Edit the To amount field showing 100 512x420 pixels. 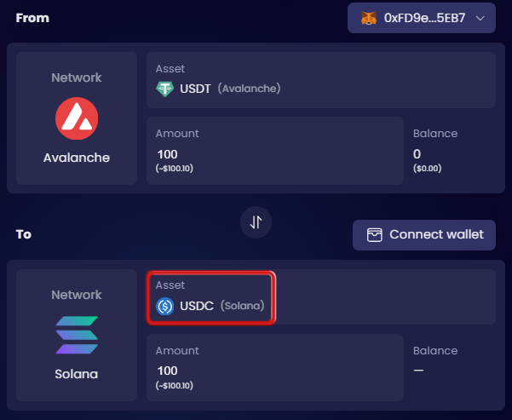tap(275, 367)
